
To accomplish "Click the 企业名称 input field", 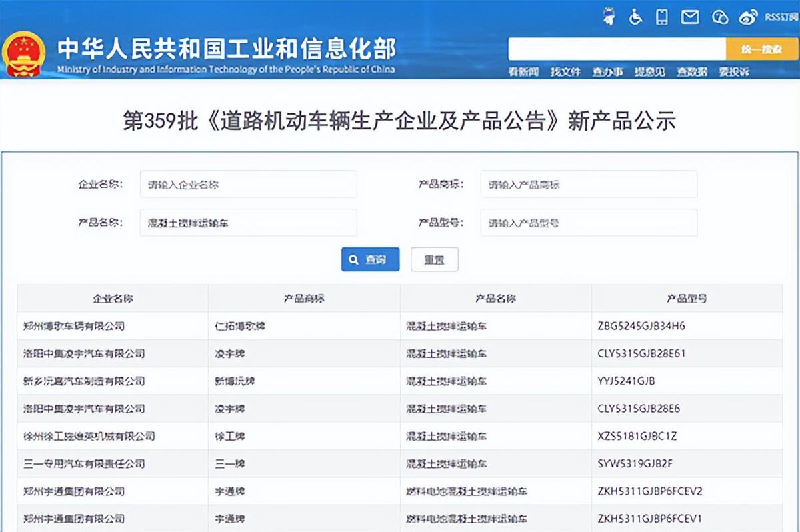I will [248, 185].
